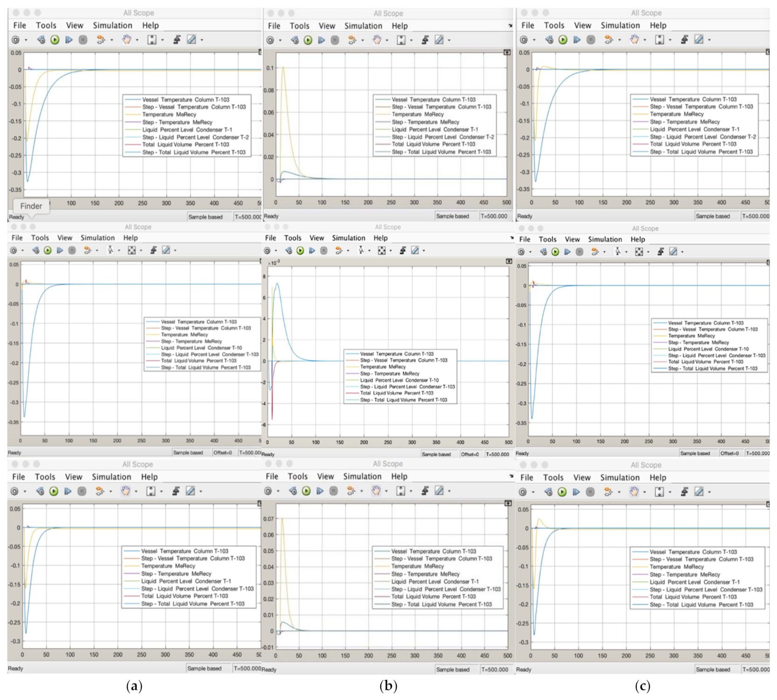777x700 pixels.
Task: Click Scale Axes Limits icon in middle-right scope
Action: [x=639, y=252]
